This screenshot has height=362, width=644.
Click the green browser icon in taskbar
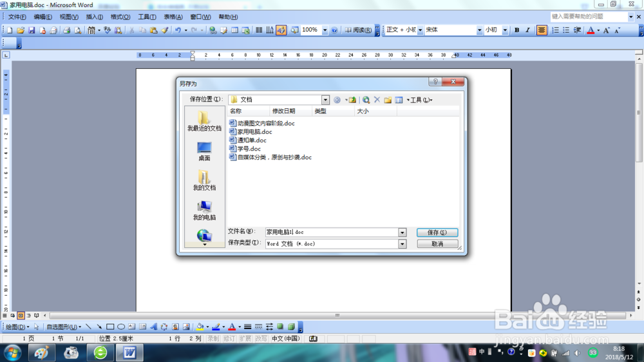tap(100, 353)
